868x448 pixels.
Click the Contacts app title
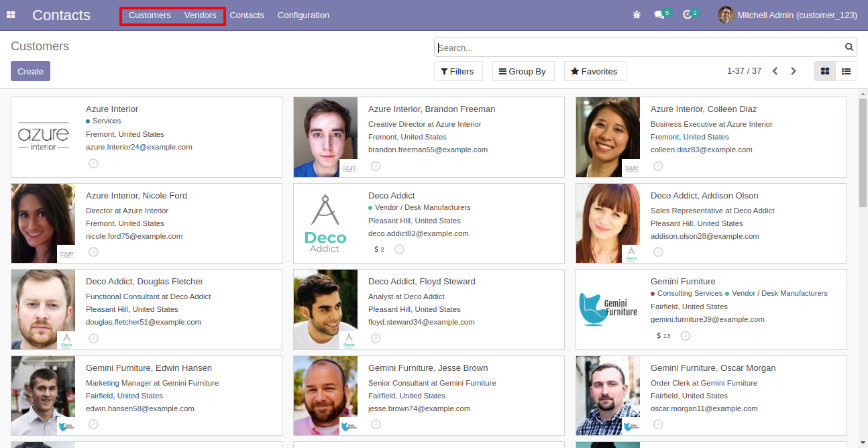[61, 15]
